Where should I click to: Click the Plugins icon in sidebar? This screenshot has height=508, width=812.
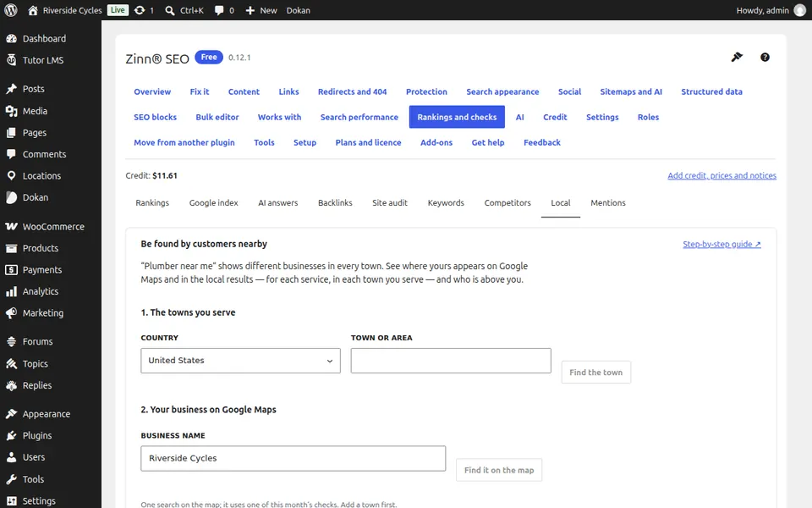pos(11,435)
